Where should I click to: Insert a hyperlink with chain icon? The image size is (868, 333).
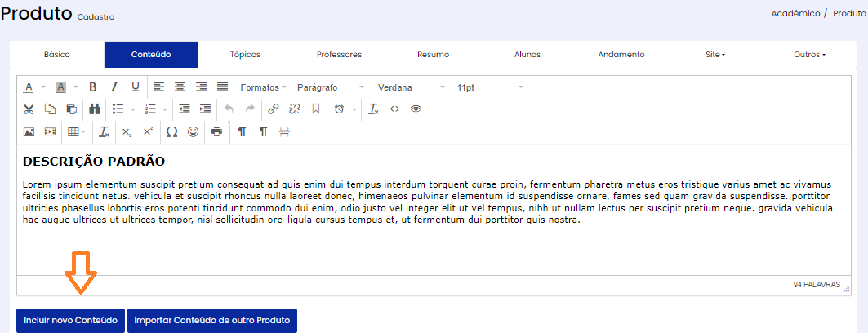pyautogui.click(x=273, y=109)
